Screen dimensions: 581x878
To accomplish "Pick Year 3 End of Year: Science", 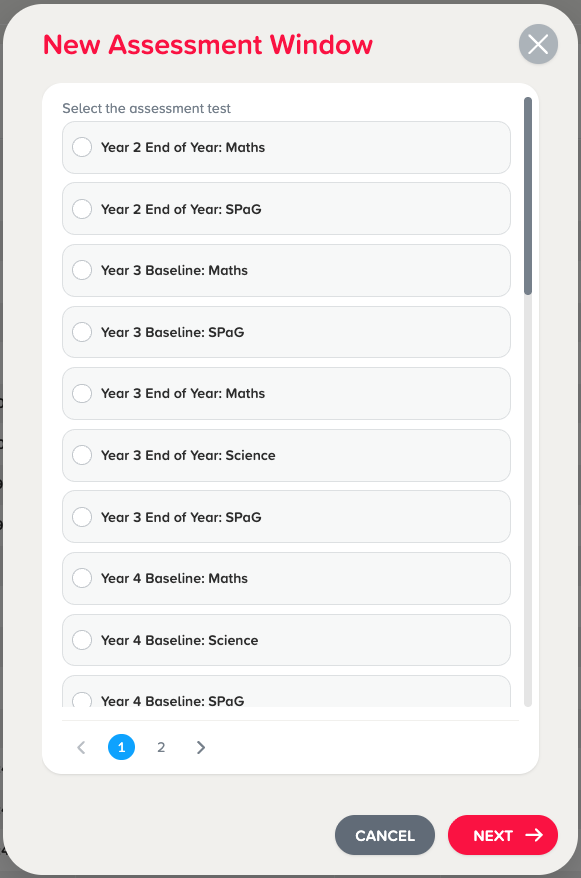I will 286,455.
